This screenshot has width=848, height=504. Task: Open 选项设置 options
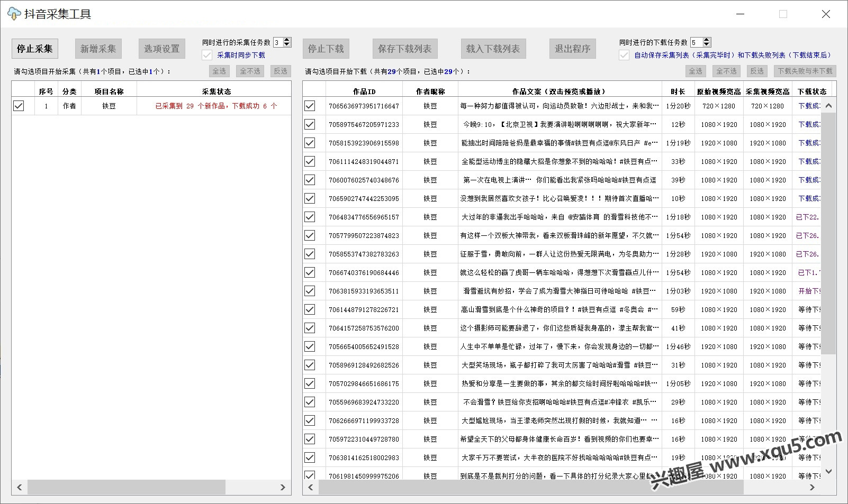point(162,49)
